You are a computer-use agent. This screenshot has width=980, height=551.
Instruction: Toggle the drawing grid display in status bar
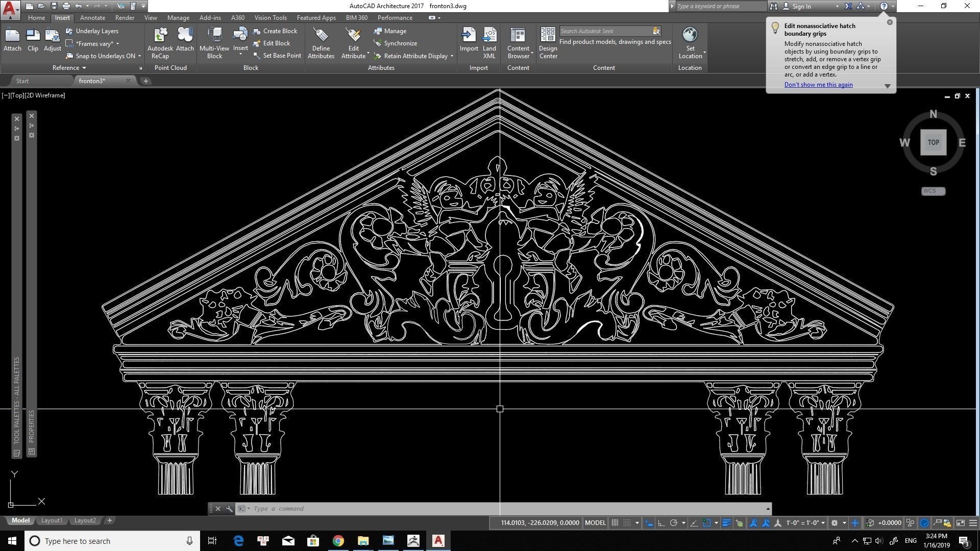coord(615,523)
